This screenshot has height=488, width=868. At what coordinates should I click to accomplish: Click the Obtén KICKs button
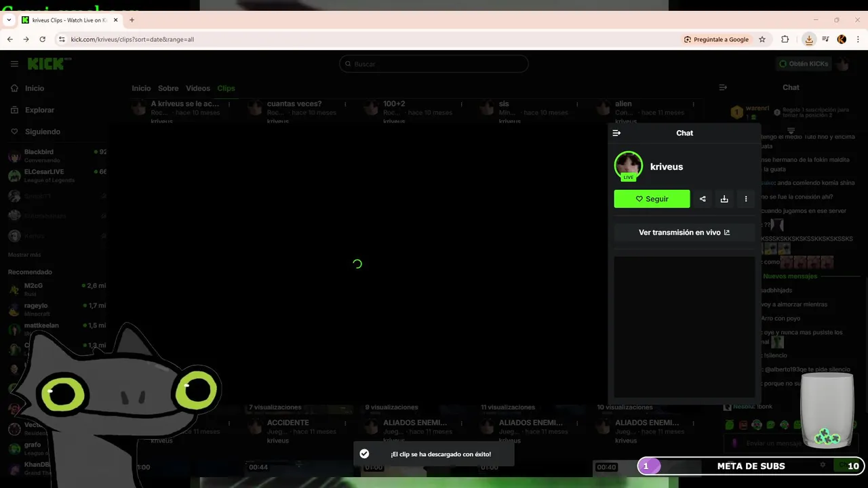pyautogui.click(x=804, y=64)
